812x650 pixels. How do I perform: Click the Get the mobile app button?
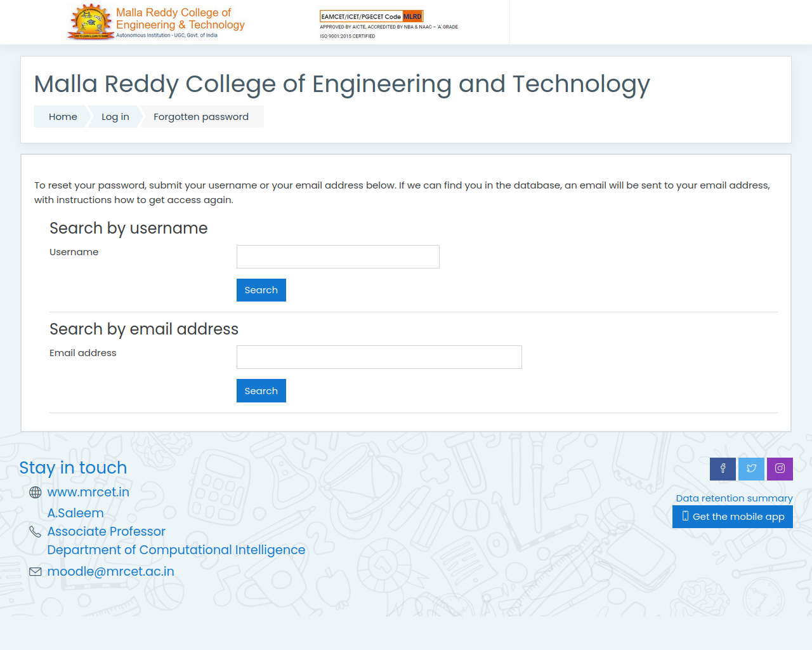pyautogui.click(x=733, y=517)
